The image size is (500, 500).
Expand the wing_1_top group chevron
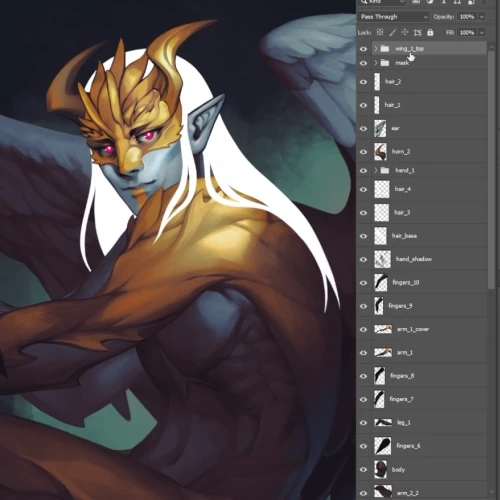tap(376, 49)
